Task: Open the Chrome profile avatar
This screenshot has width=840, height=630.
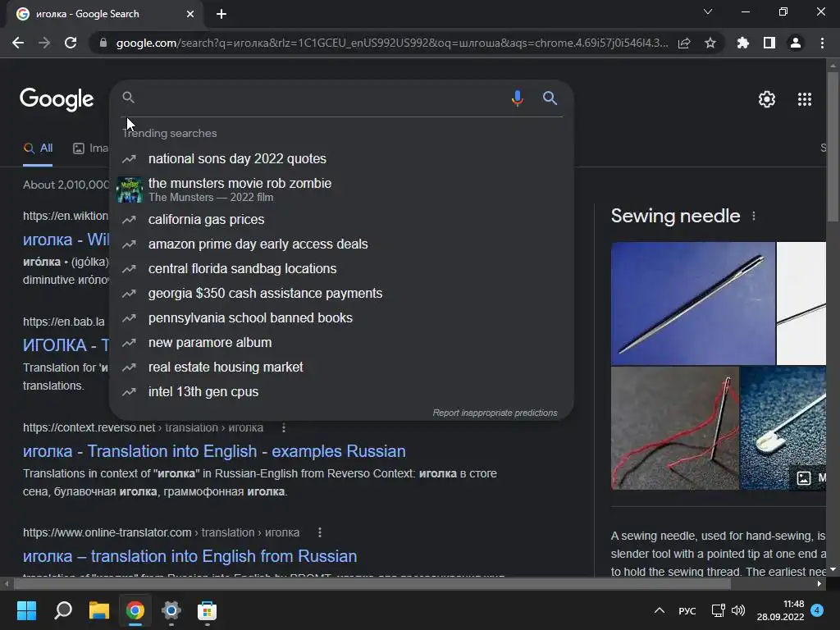Action: tap(796, 43)
